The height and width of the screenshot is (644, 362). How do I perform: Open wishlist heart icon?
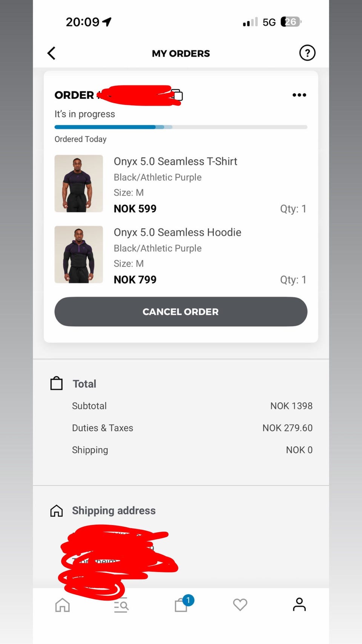pos(240,605)
